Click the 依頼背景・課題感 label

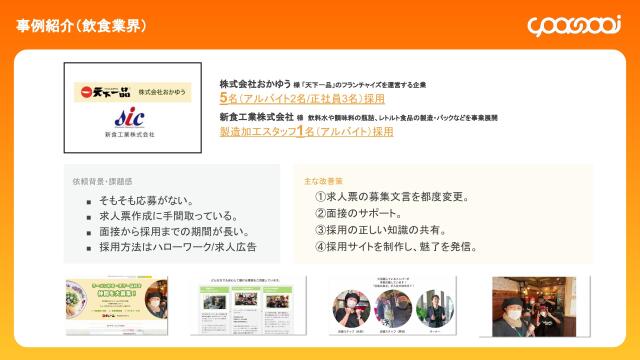(x=102, y=181)
